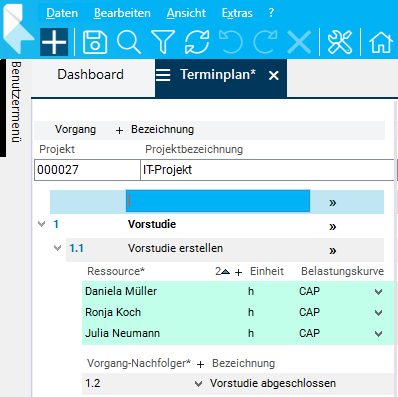Click the h unit for Daniela Müller

[x=251, y=291]
